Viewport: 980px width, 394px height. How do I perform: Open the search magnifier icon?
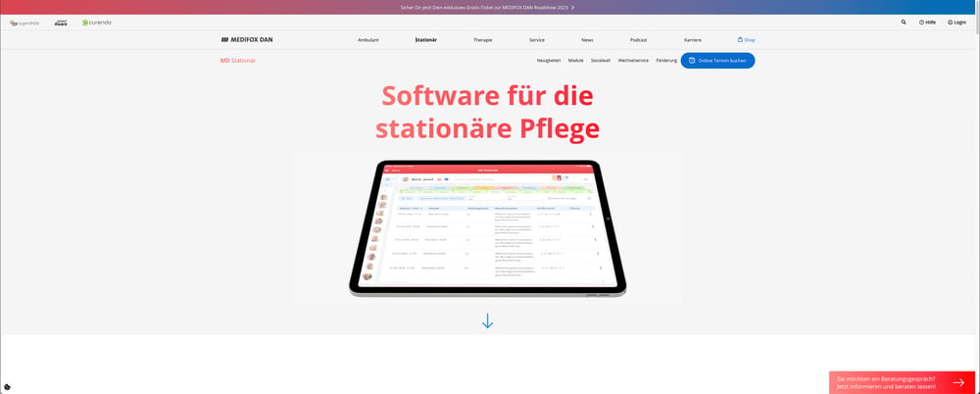tap(904, 22)
